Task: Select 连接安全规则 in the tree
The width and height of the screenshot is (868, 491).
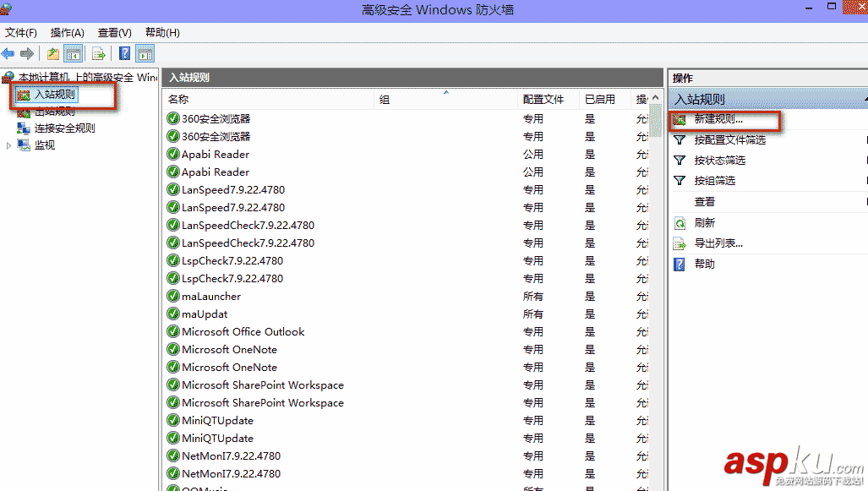Action: [65, 128]
